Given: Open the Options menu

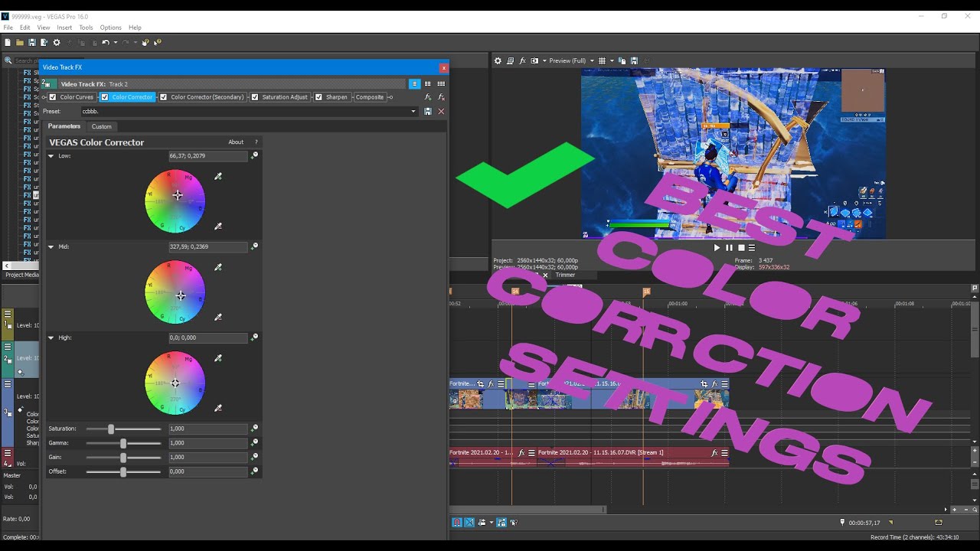Looking at the screenshot, I should (110, 28).
